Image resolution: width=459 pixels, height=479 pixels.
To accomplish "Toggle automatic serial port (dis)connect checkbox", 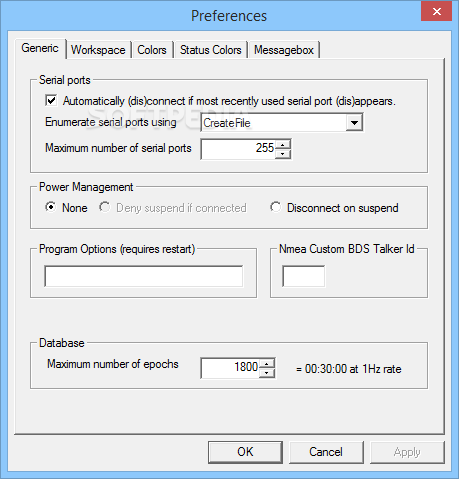I will click(x=51, y=100).
